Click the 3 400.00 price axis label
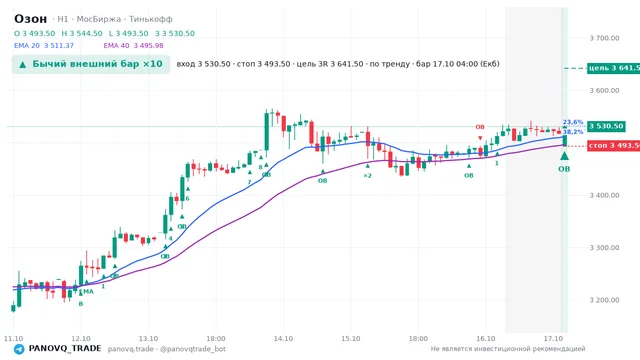640x360 pixels. click(x=604, y=196)
